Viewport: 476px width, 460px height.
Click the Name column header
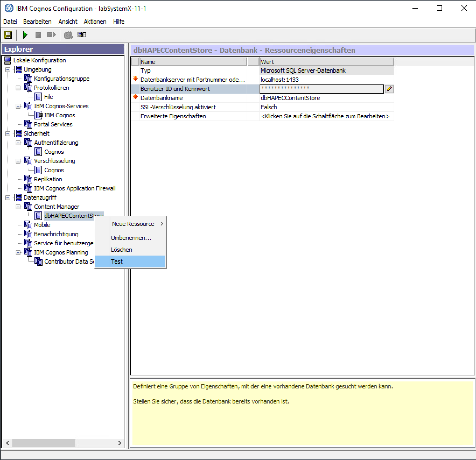(x=192, y=62)
